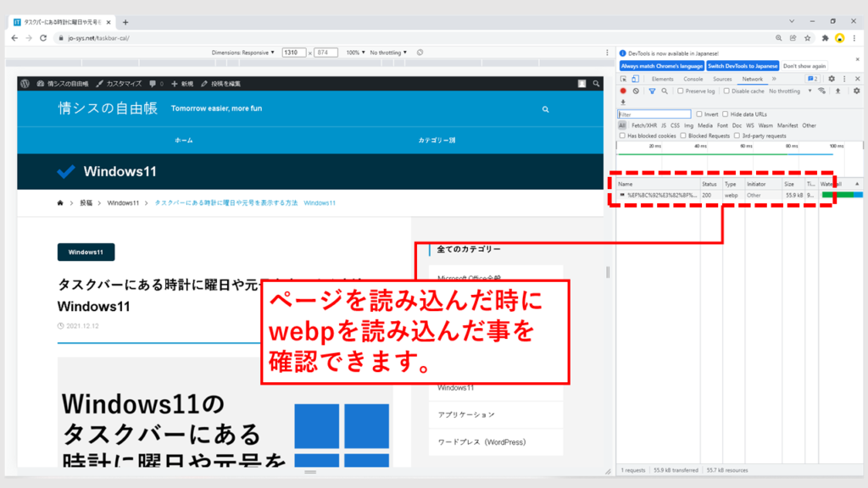
Task: Stop recording network log (red circle)
Action: pyautogui.click(x=623, y=91)
